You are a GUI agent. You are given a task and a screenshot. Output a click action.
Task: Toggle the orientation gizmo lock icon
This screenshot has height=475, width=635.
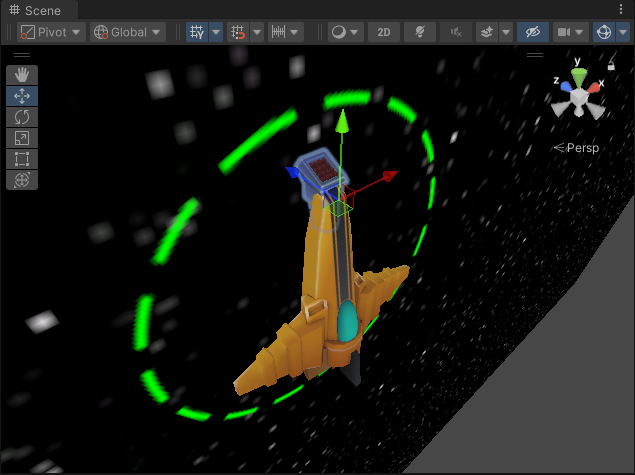[611, 66]
